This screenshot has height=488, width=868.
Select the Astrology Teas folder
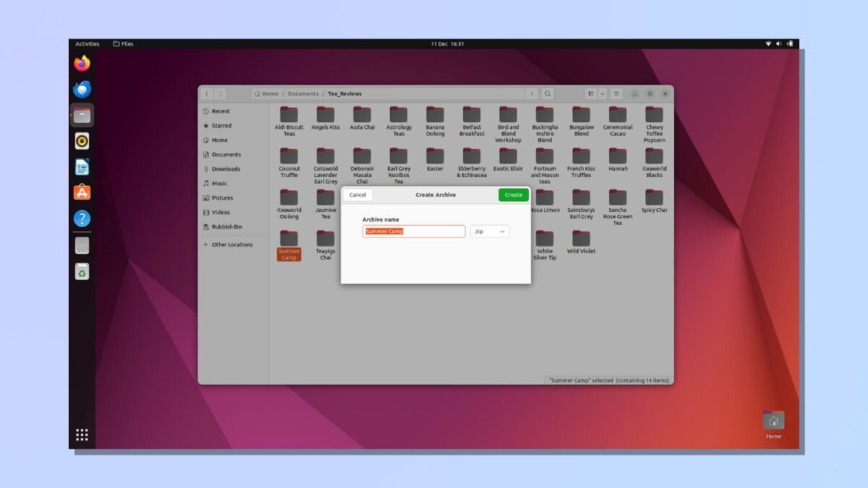399,121
